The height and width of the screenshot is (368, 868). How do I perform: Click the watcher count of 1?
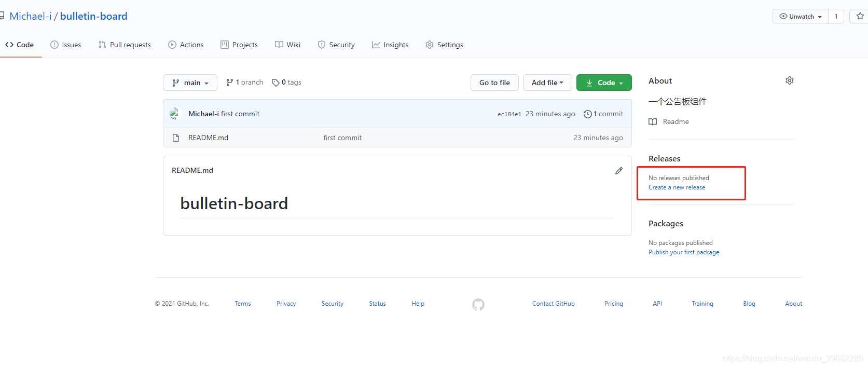(836, 16)
